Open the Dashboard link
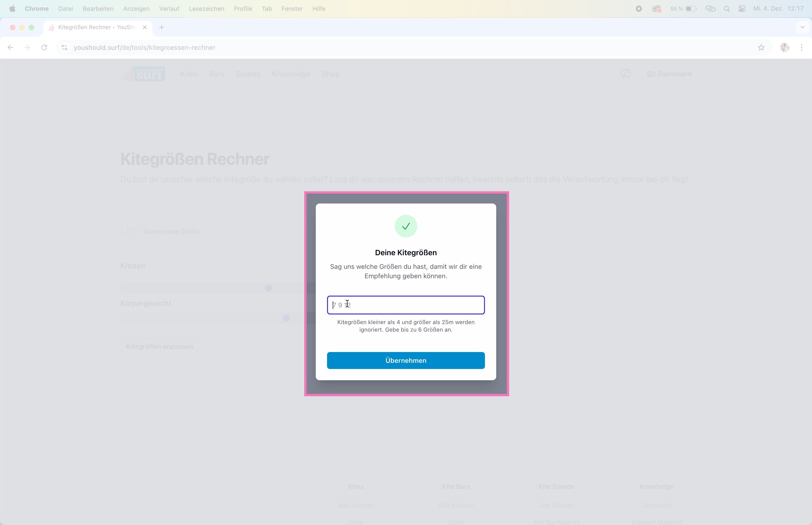This screenshot has height=525, width=812. pos(669,74)
